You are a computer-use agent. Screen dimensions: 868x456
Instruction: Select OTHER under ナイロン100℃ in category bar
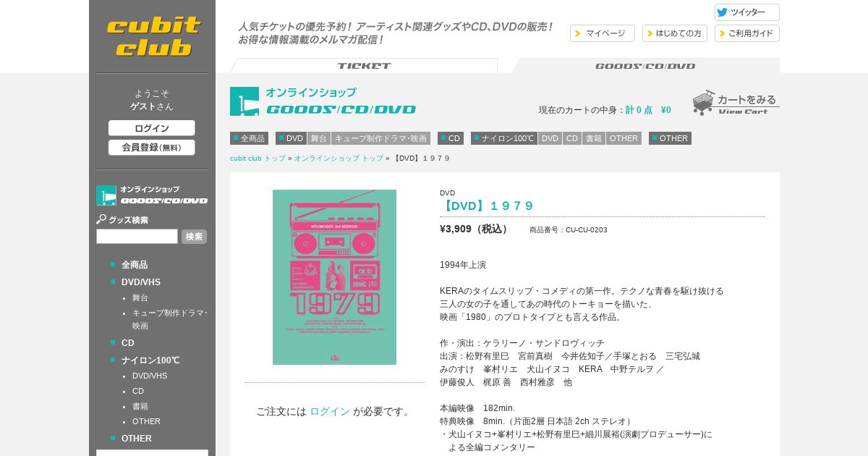pyautogui.click(x=624, y=138)
